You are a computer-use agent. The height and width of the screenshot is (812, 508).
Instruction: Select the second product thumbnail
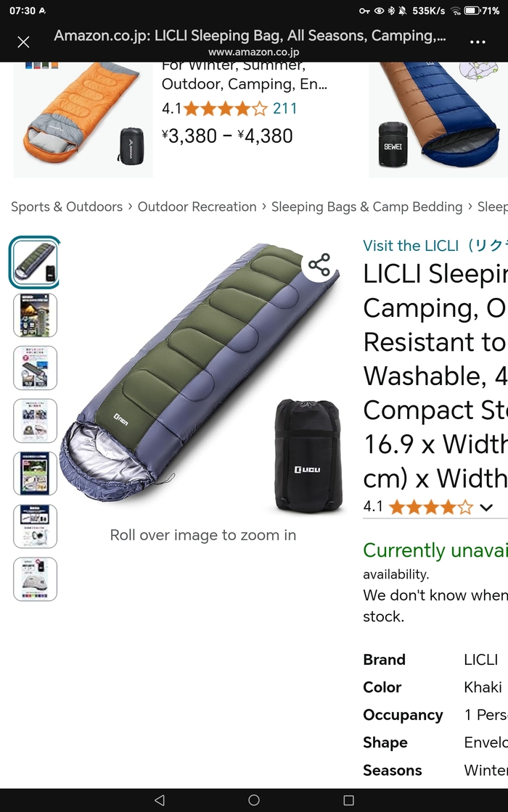click(x=36, y=315)
